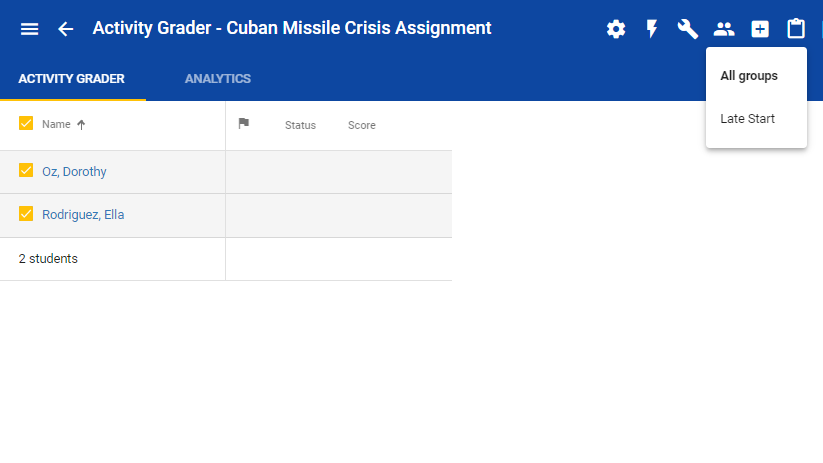Select the Activity Grader tab
Image resolution: width=823 pixels, height=463 pixels.
pos(72,79)
